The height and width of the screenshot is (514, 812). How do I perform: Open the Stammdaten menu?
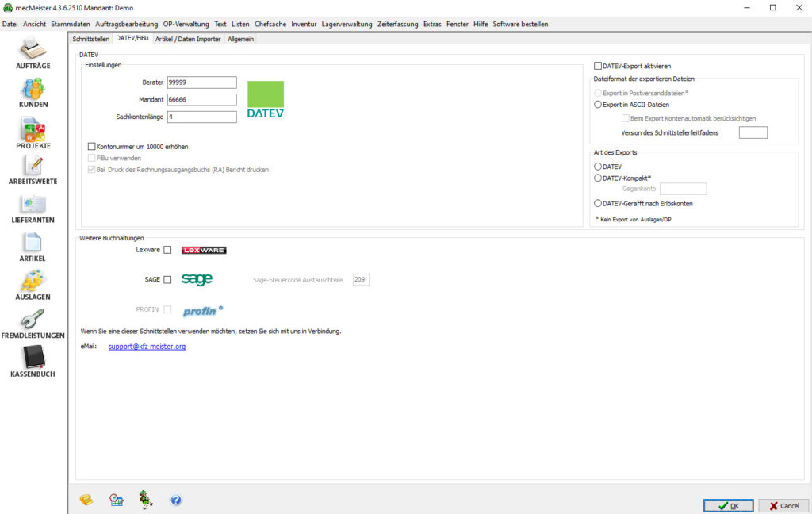(x=71, y=24)
